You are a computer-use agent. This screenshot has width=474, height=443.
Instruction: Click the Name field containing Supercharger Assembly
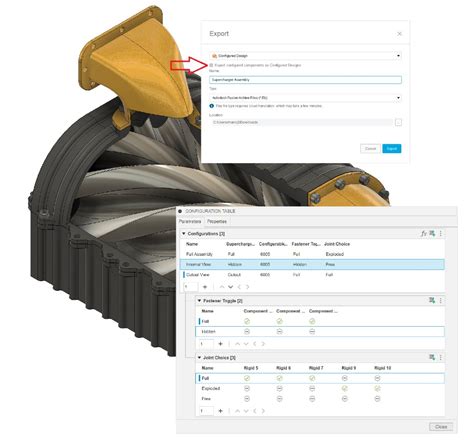[x=305, y=80]
